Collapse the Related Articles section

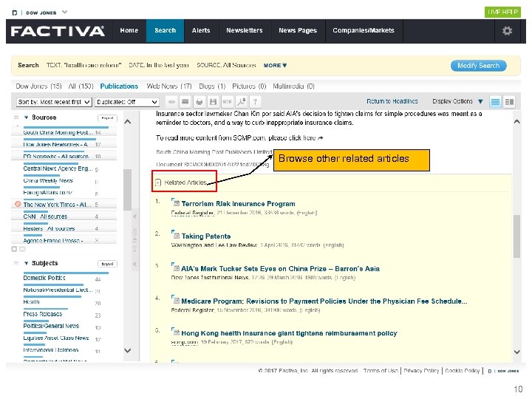point(158,183)
